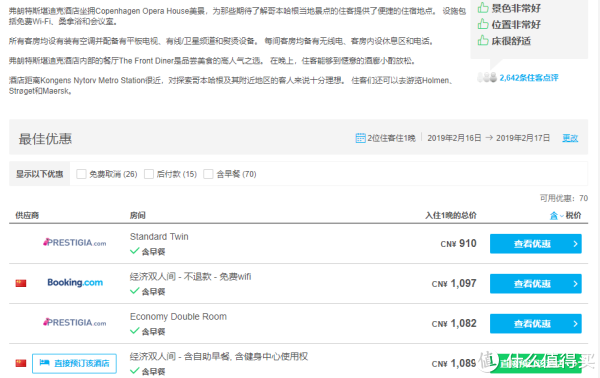Viewport: 600px width, 378px height.
Task: Click the 直接预订该酒店 button
Action: [74, 363]
